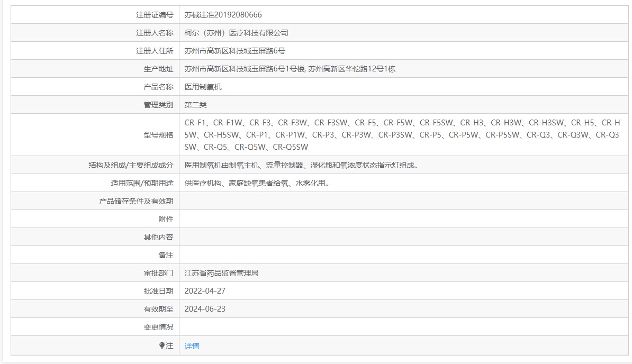Select the approval date 2022-04-27
Image resolution: width=632 pixels, height=364 pixels.
coord(205,291)
